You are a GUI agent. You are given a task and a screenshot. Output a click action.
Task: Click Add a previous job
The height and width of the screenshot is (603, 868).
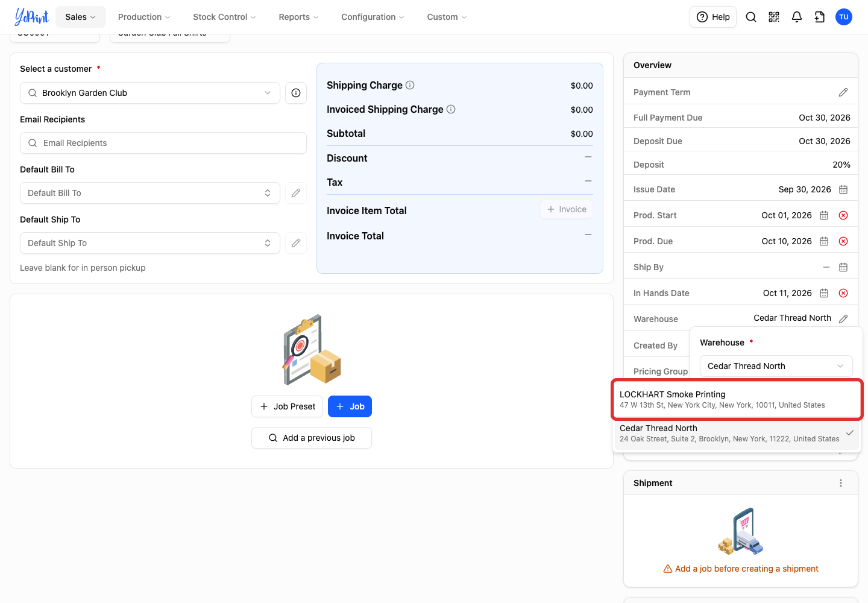pyautogui.click(x=312, y=438)
